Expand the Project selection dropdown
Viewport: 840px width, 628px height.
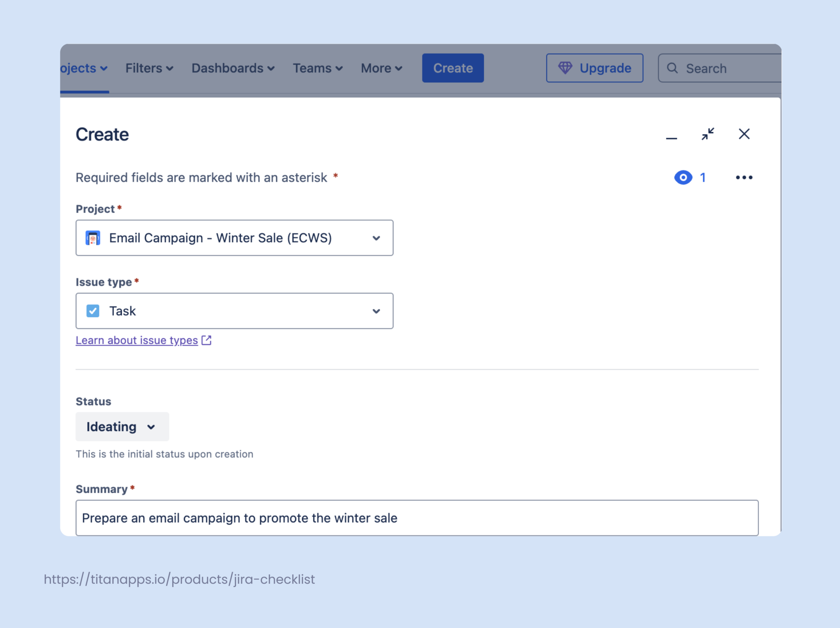[377, 238]
